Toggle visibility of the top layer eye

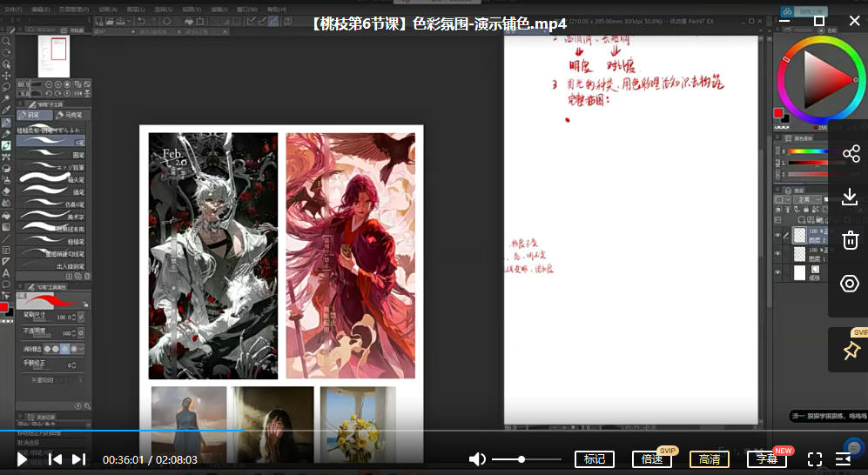tap(779, 235)
